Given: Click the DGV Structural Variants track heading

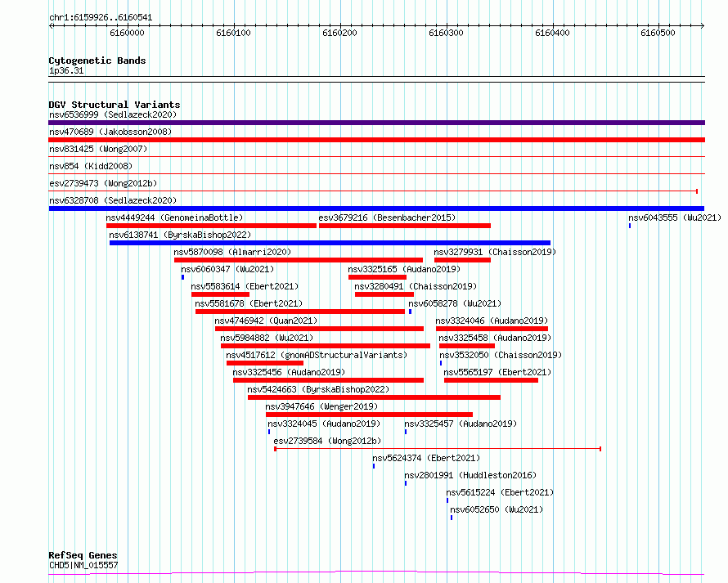Looking at the screenshot, I should point(115,105).
